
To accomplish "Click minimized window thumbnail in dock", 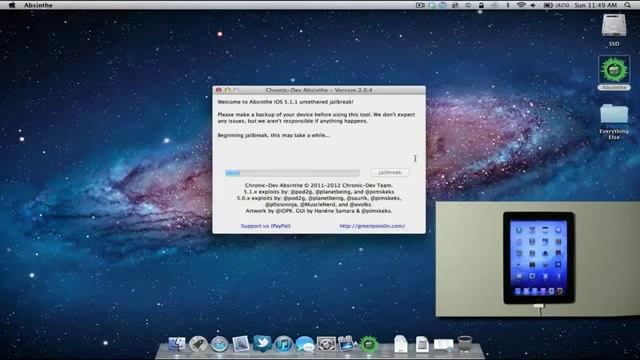I will coord(443,344).
